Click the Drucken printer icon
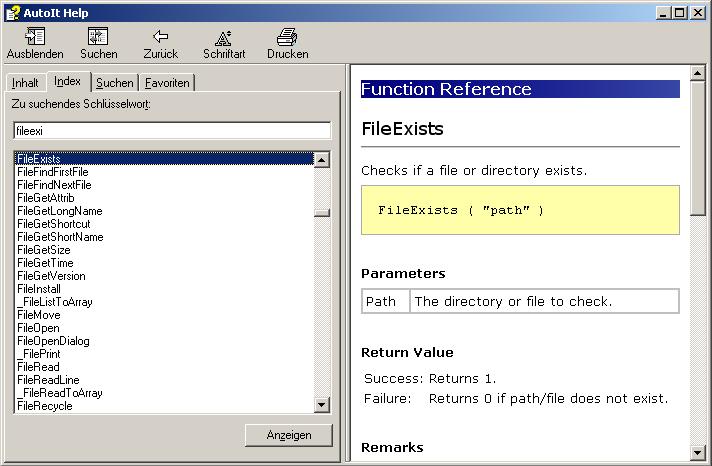This screenshot has width=712, height=466. click(287, 37)
